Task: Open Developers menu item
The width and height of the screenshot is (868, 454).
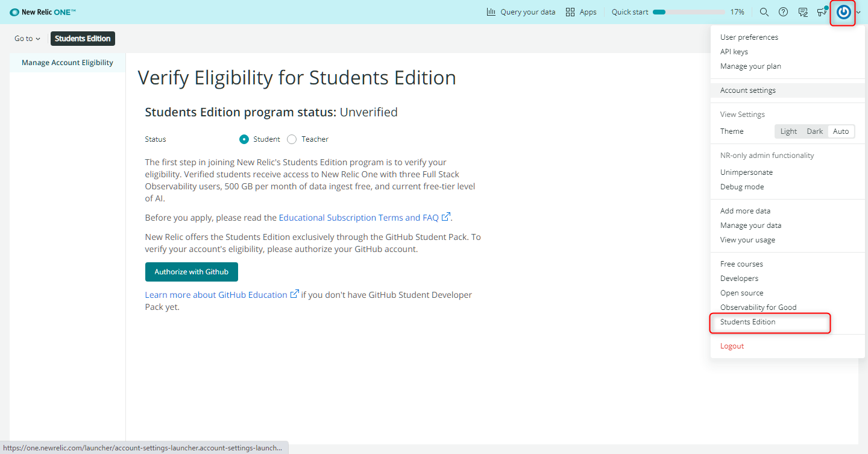Action: (x=739, y=279)
